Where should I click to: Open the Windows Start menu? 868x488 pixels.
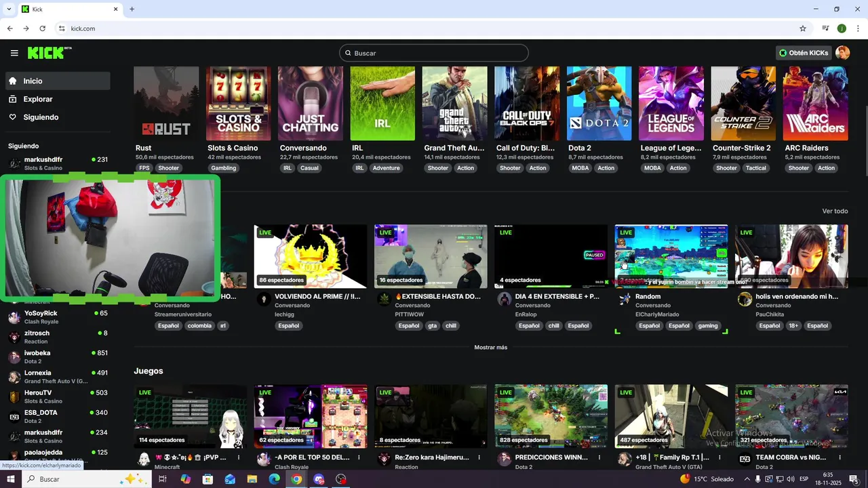point(10,479)
